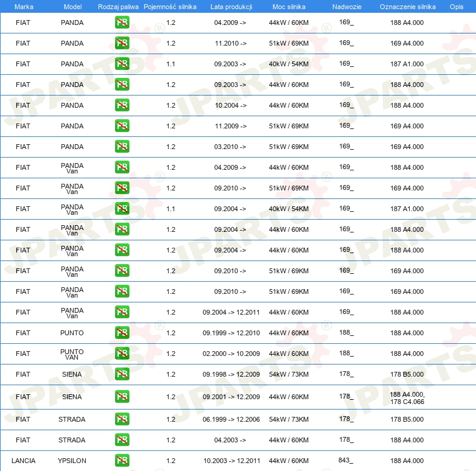Click fuel icon in PANDA 1.1 09.2003 row

122,64
